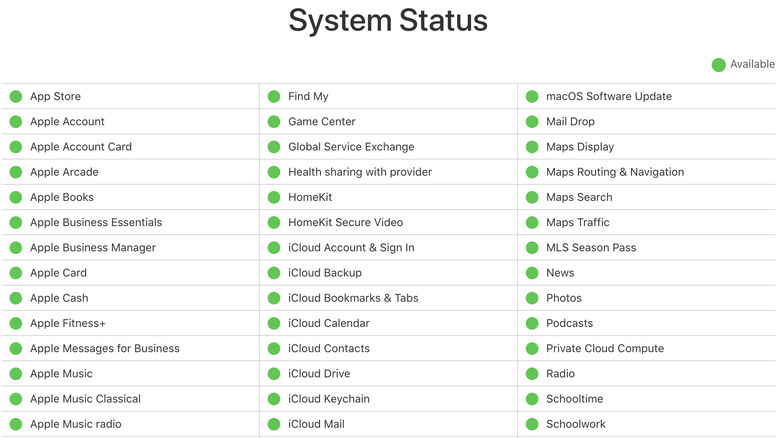Select the Private Cloud Compute entry
This screenshot has height=438, width=780.
click(597, 349)
